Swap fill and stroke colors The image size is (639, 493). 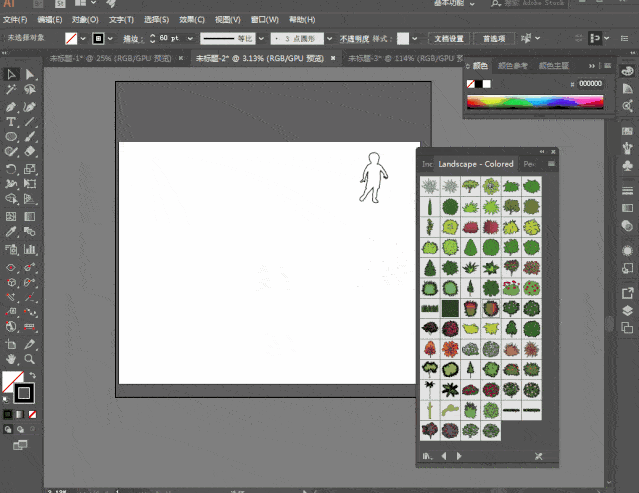tap(31, 376)
